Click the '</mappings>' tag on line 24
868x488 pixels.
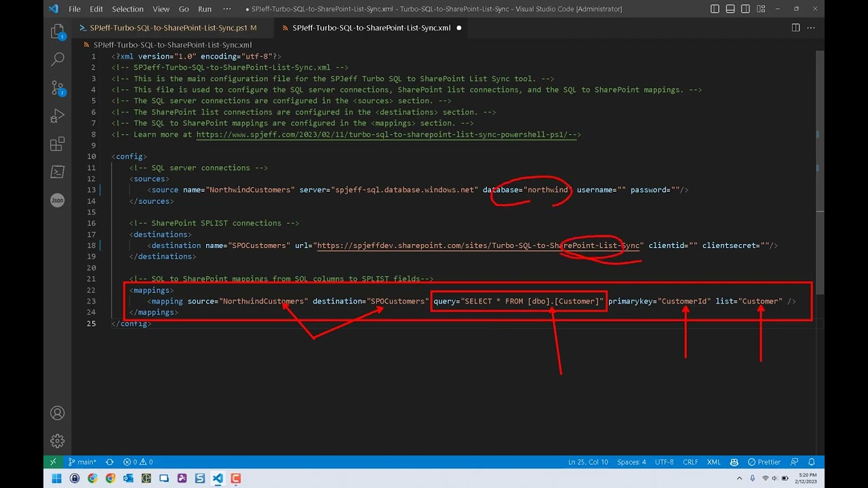coord(153,312)
